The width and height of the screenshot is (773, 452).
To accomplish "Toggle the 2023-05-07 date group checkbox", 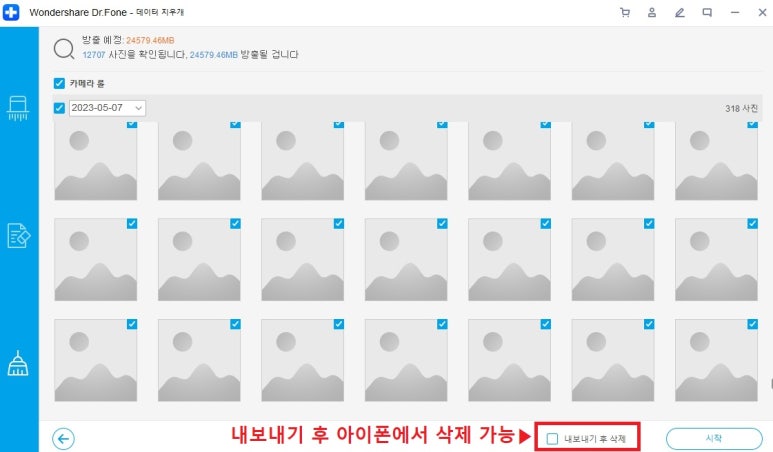I will [x=59, y=108].
